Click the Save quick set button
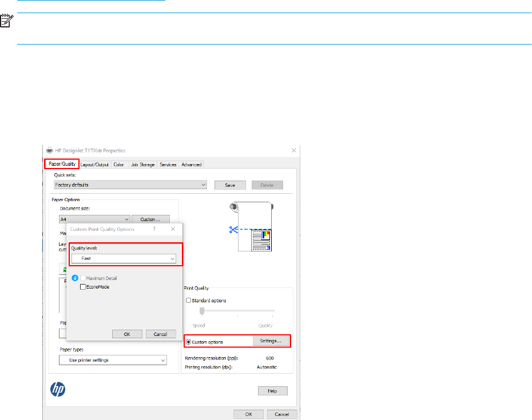The image size is (532, 420). 230,185
